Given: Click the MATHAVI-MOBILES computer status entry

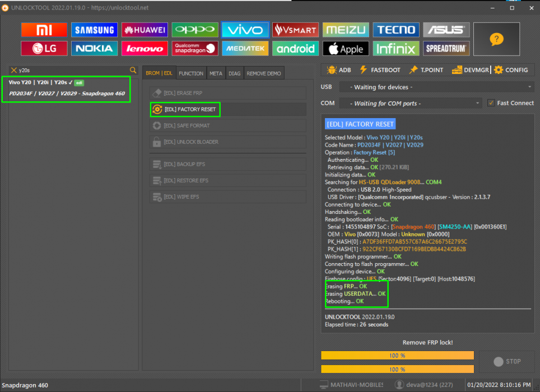Looking at the screenshot, I should coord(352,385).
